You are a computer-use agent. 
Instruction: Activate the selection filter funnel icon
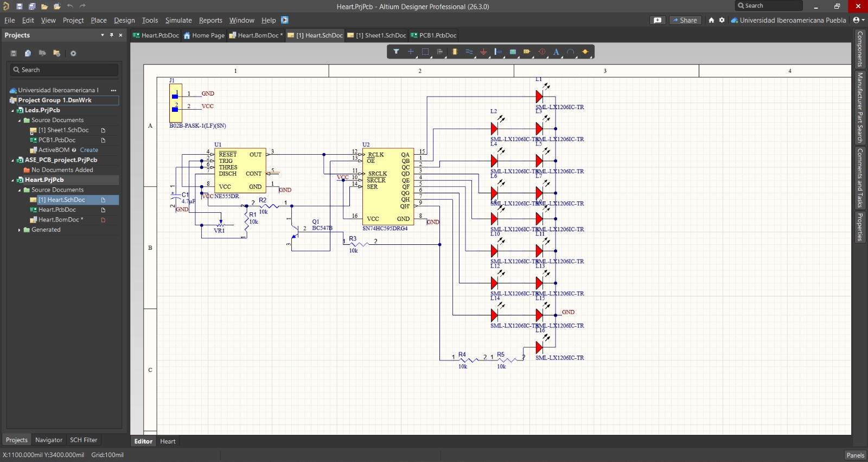(397, 52)
